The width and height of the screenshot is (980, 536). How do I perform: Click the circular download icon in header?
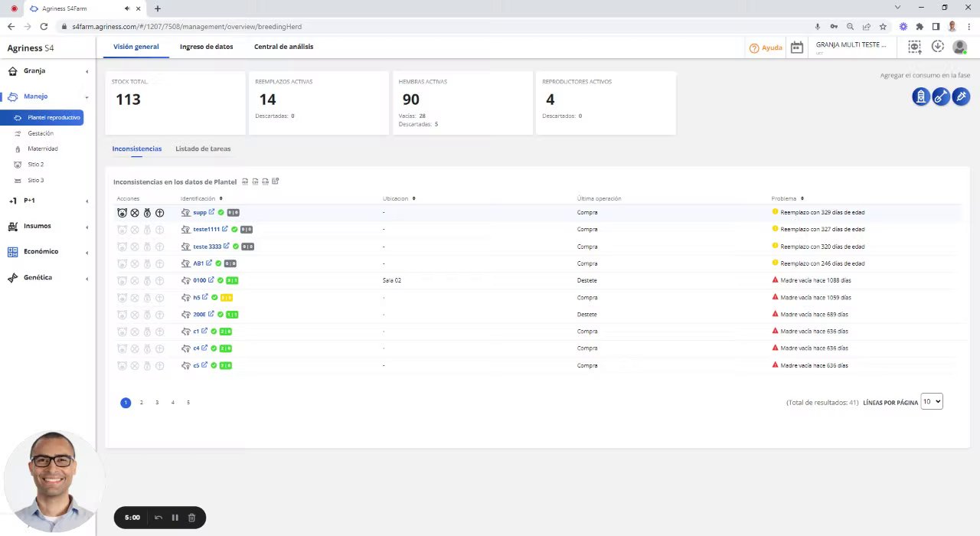click(x=937, y=47)
